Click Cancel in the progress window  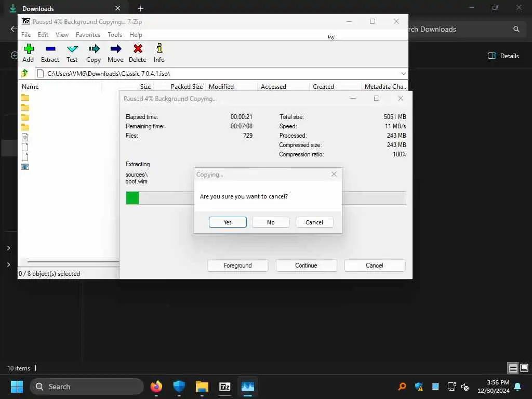(375, 265)
